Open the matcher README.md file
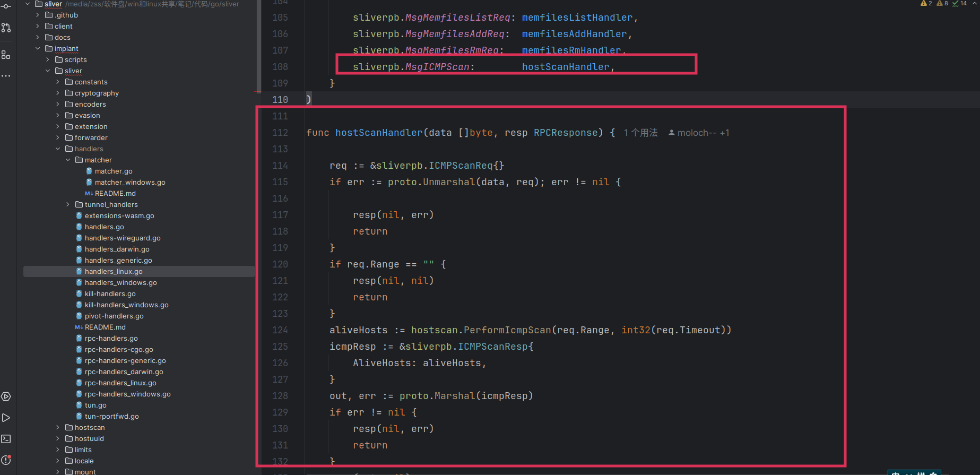This screenshot has height=475, width=980. pos(115,193)
